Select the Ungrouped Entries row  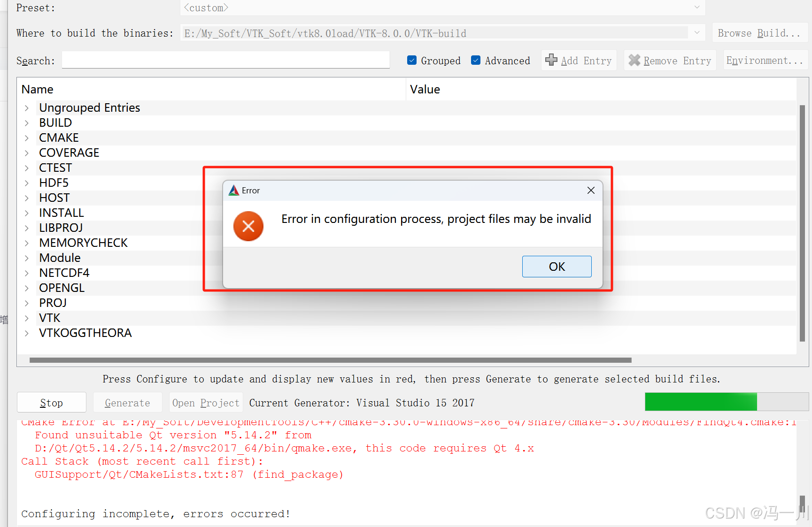point(407,108)
